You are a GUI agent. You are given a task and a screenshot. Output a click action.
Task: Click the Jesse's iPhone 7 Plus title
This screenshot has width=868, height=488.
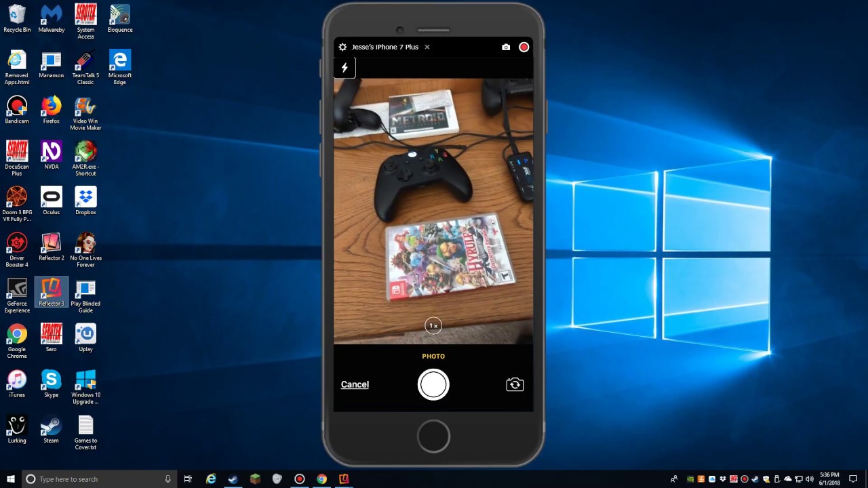pos(384,47)
